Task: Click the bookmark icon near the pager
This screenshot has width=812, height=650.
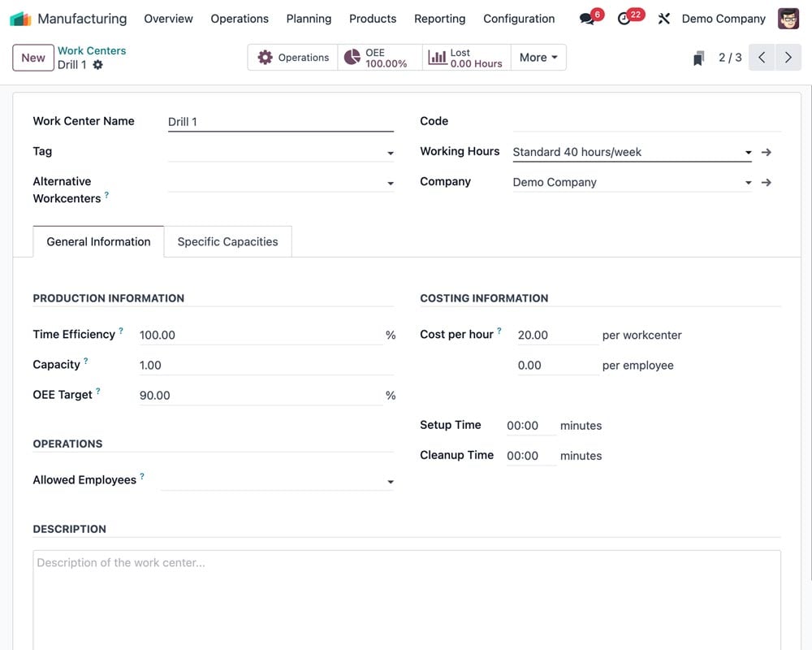Action: click(x=698, y=57)
